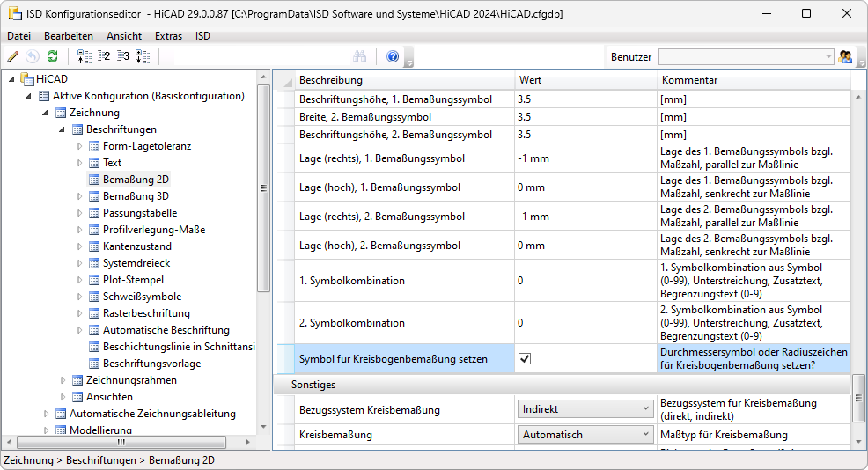Click the blue help question mark icon
This screenshot has height=470, width=868.
tap(393, 56)
